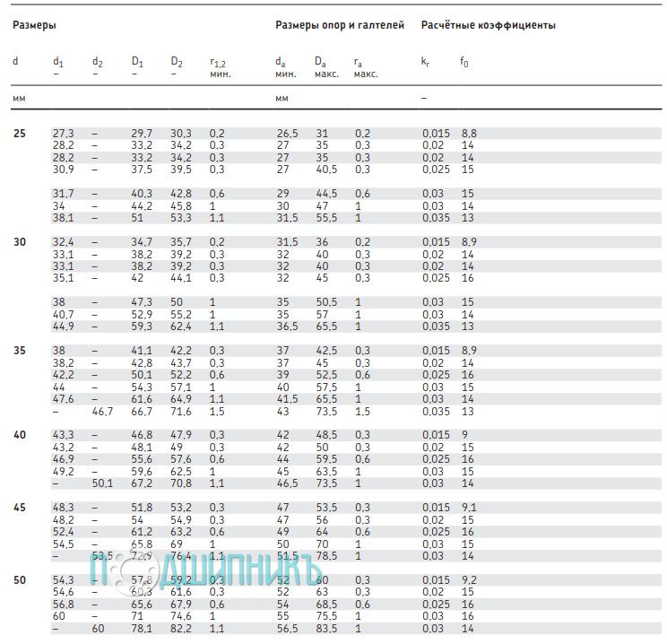Select the cell with value 56,8
Screen dimensions: 667x644
coord(63,605)
